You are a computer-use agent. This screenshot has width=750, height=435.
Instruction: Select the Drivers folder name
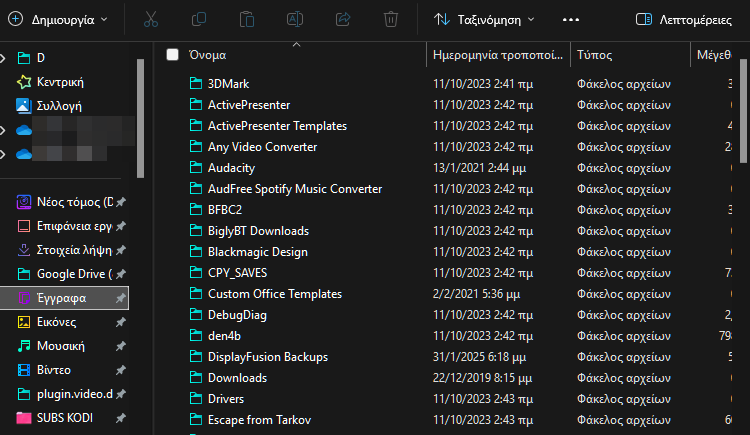pyautogui.click(x=226, y=399)
